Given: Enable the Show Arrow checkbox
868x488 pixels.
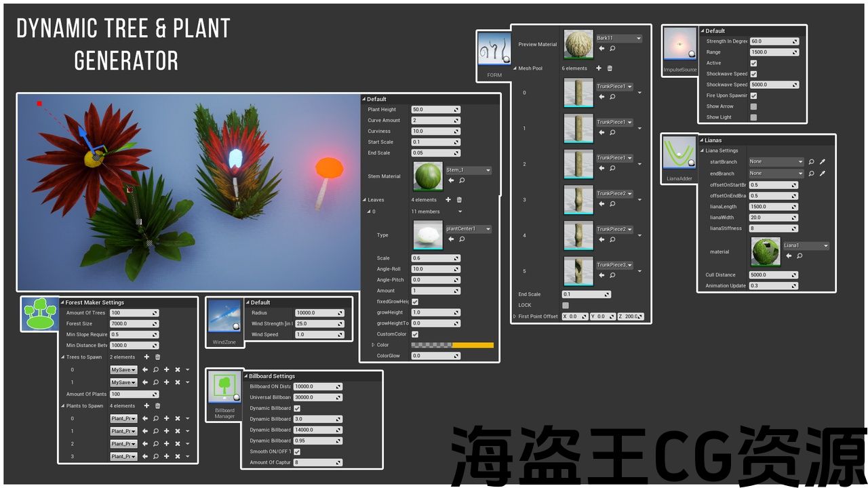Looking at the screenshot, I should pyautogui.click(x=753, y=106).
